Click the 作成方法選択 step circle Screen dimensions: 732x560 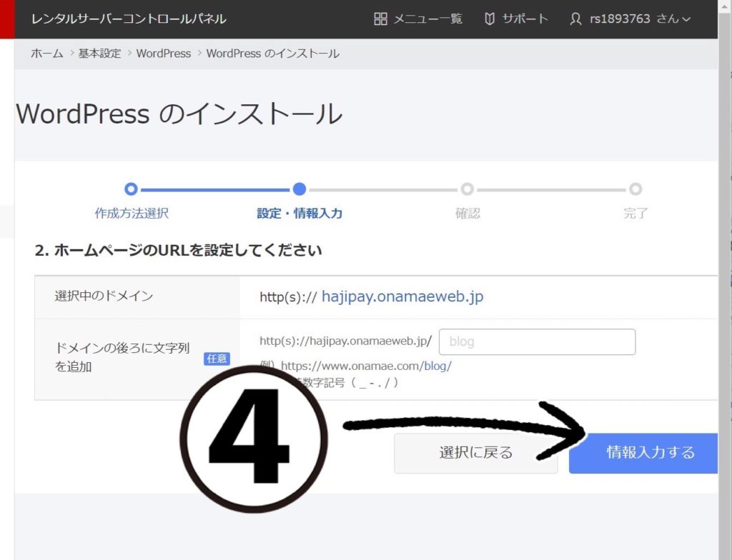point(131,189)
